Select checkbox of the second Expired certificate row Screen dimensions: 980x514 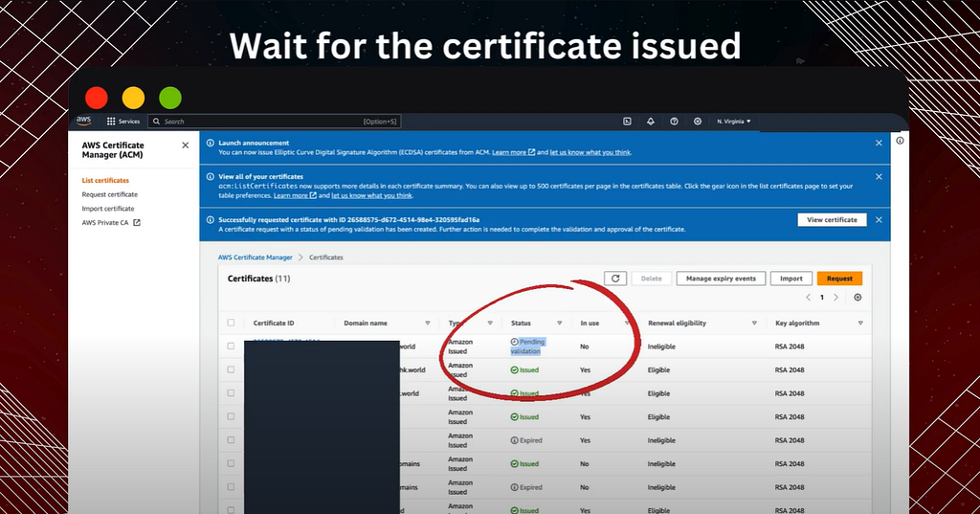tap(231, 486)
